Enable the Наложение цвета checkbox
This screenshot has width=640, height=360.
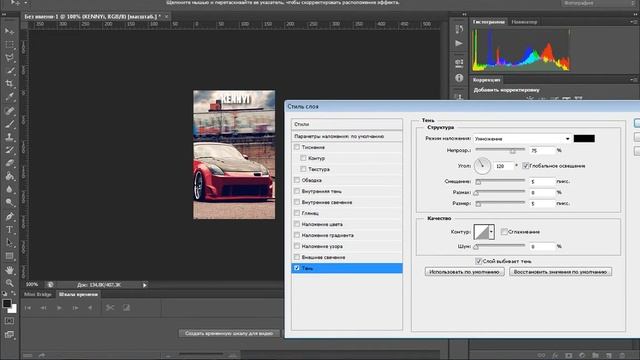coord(297,224)
